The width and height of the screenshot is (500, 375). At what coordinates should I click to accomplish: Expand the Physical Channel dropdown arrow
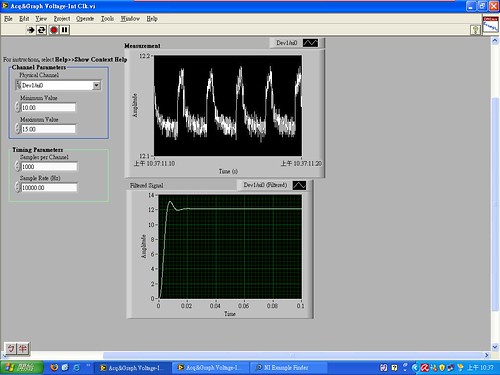click(96, 85)
